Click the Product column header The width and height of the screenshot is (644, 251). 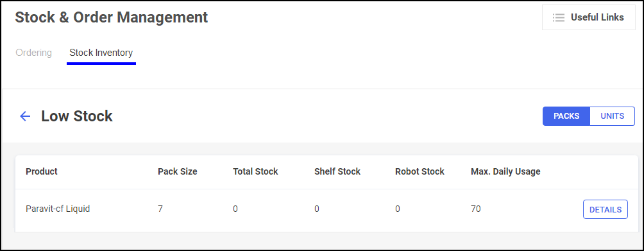click(x=42, y=171)
